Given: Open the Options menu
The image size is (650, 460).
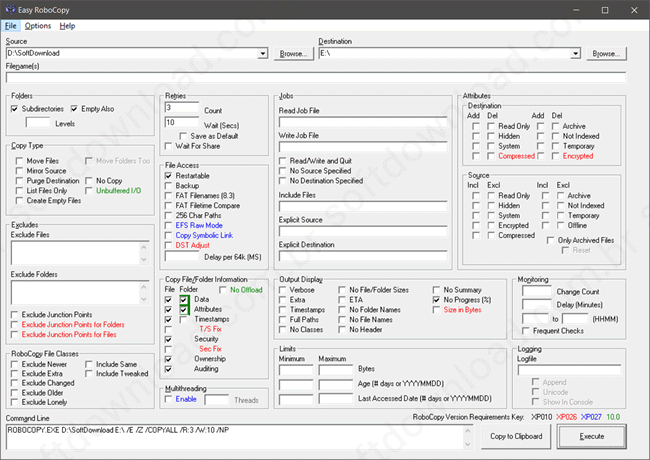Looking at the screenshot, I should (x=38, y=26).
